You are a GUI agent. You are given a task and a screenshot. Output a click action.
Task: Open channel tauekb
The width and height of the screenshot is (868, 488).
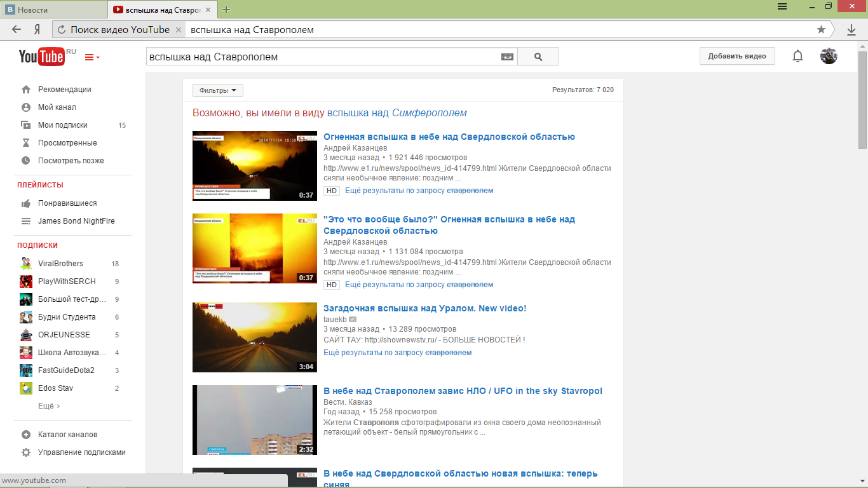pyautogui.click(x=335, y=319)
